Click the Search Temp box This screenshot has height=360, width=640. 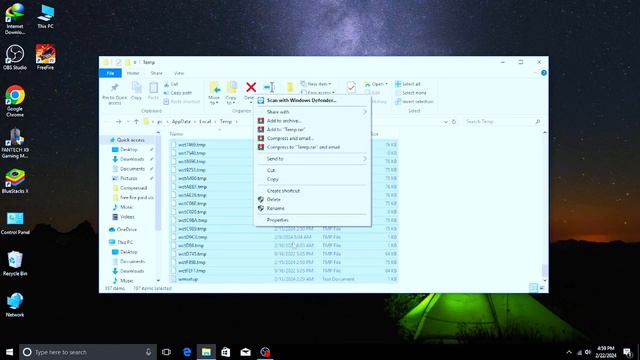coord(503,122)
